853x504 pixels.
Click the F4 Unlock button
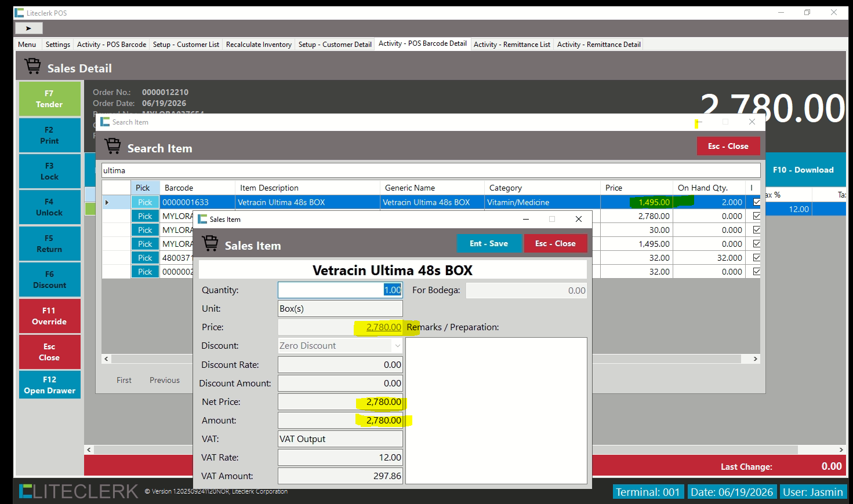pyautogui.click(x=50, y=207)
